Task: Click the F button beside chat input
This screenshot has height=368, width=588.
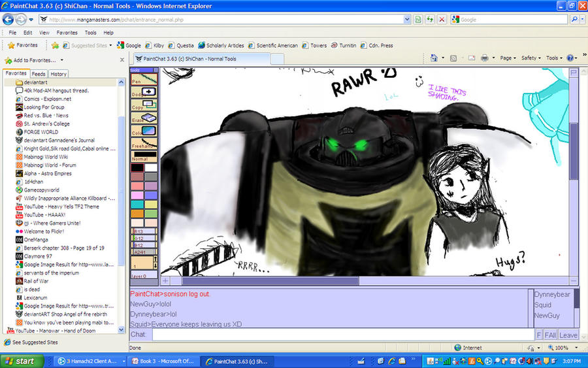Action: coord(539,335)
